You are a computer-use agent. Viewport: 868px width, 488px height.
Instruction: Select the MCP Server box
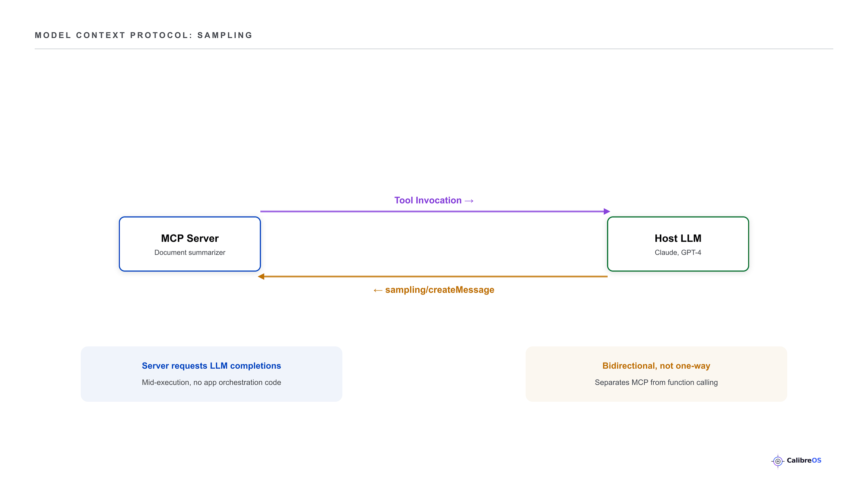point(190,244)
